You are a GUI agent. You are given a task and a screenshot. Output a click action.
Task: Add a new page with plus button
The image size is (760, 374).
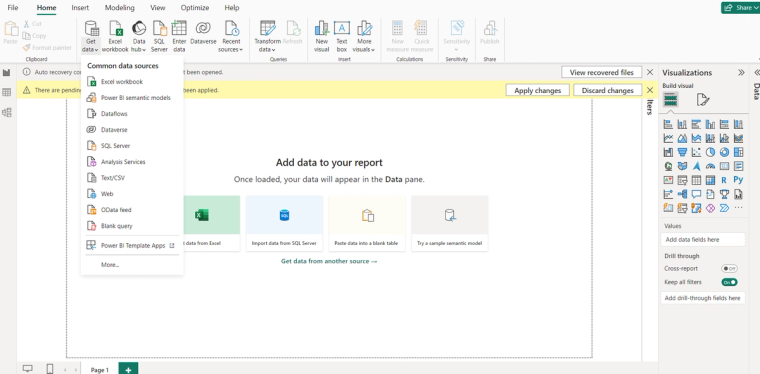128,370
